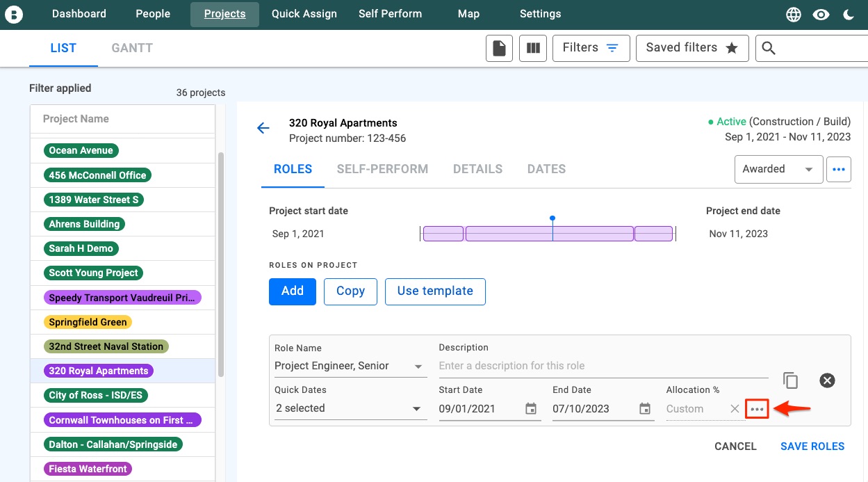Click the search input box

coord(813,48)
